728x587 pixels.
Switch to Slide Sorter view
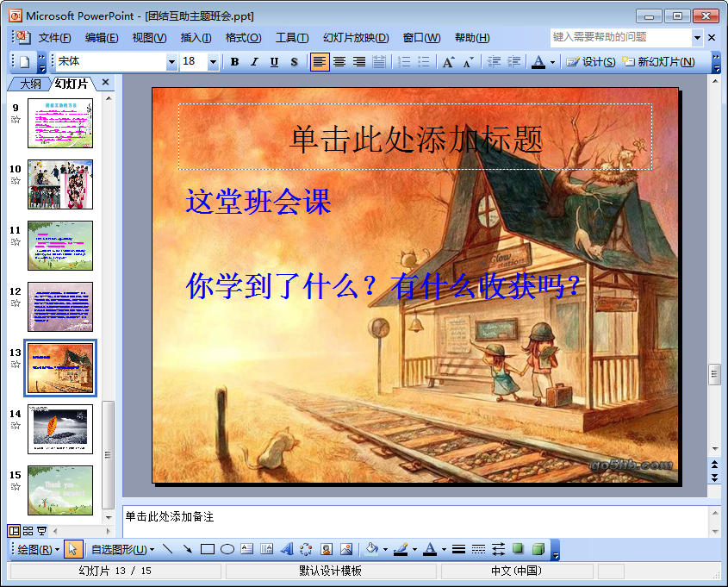[28, 531]
